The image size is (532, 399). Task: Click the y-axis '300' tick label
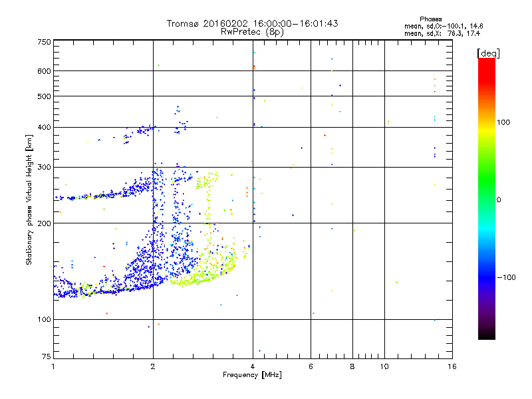tap(44, 168)
